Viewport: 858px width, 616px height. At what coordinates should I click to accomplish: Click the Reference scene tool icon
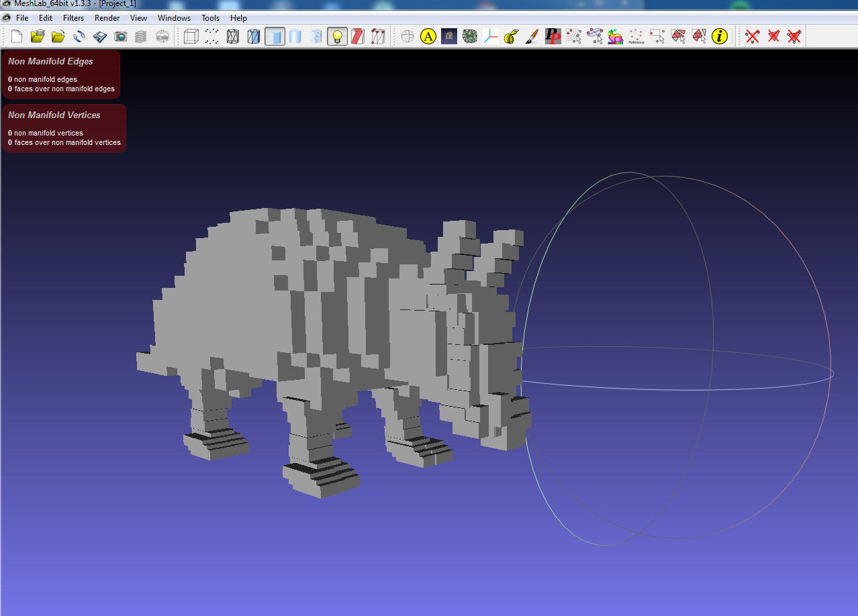pyautogui.click(x=636, y=36)
